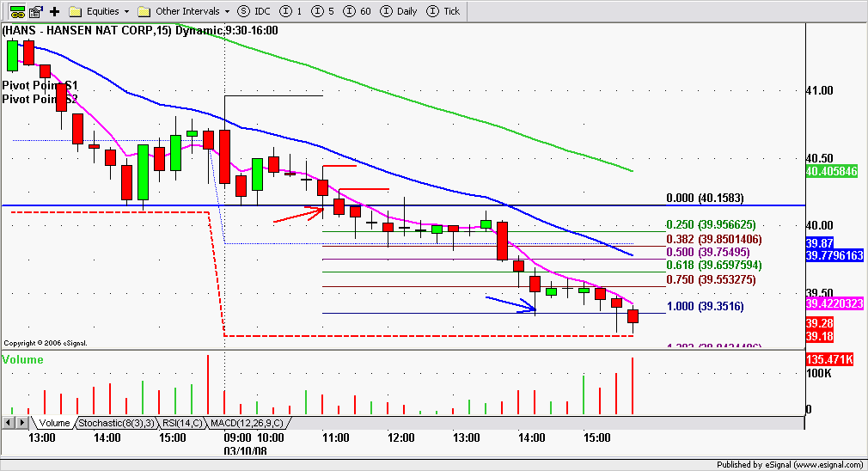This screenshot has height=471, width=868.
Task: Click the Pivot Point S1 label
Action: click(x=40, y=85)
